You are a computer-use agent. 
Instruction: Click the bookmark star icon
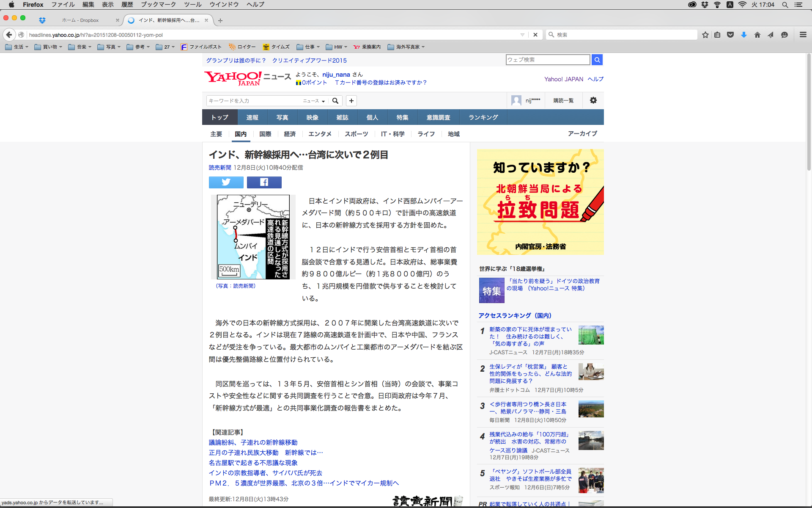(x=705, y=35)
